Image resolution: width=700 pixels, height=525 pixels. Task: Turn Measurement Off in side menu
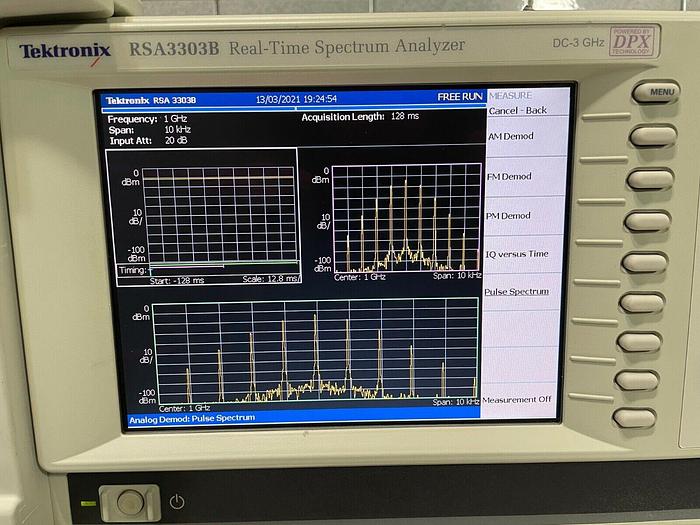pyautogui.click(x=517, y=400)
